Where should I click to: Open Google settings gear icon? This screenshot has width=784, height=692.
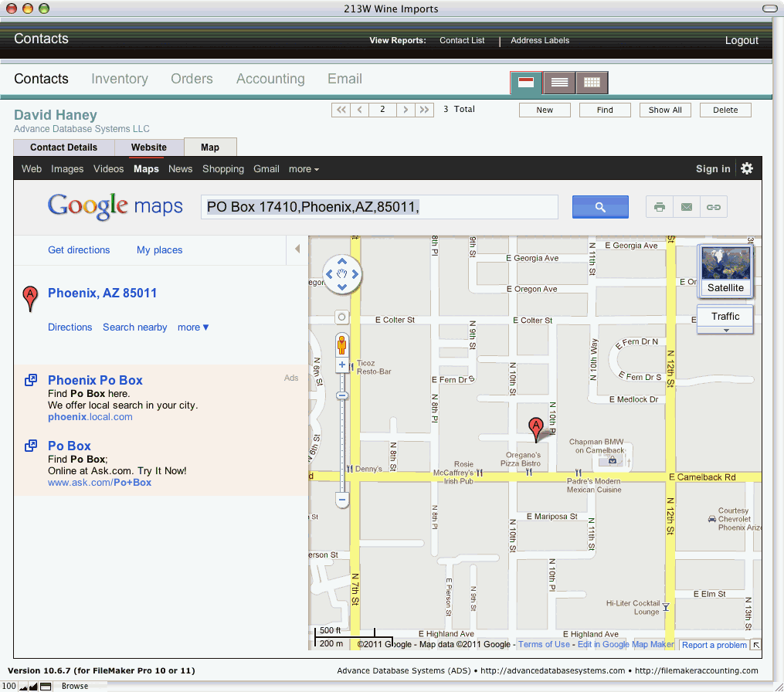tap(747, 168)
